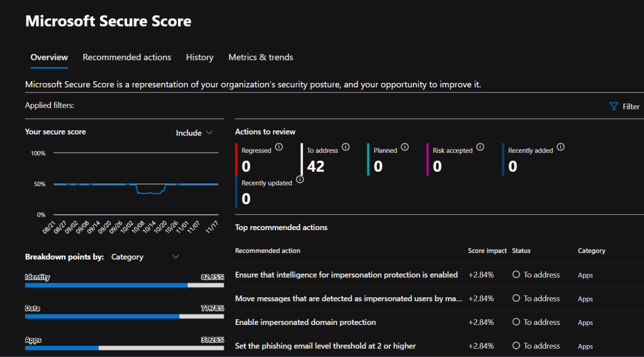Click the info icon next to Recently added

click(x=560, y=147)
